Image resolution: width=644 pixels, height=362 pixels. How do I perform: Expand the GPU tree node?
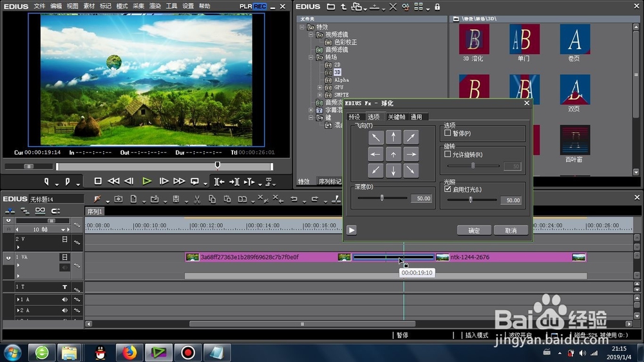coord(319,88)
